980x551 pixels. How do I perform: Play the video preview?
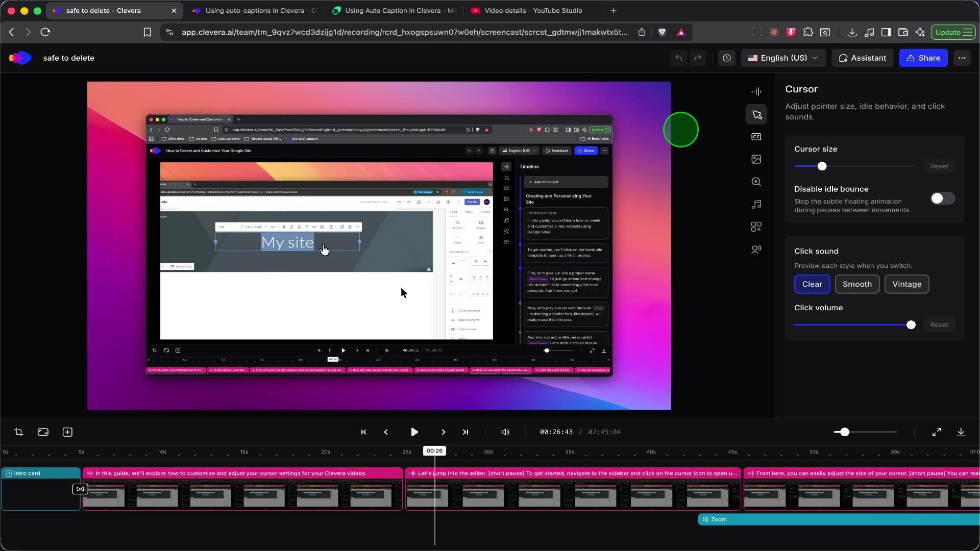coord(414,432)
